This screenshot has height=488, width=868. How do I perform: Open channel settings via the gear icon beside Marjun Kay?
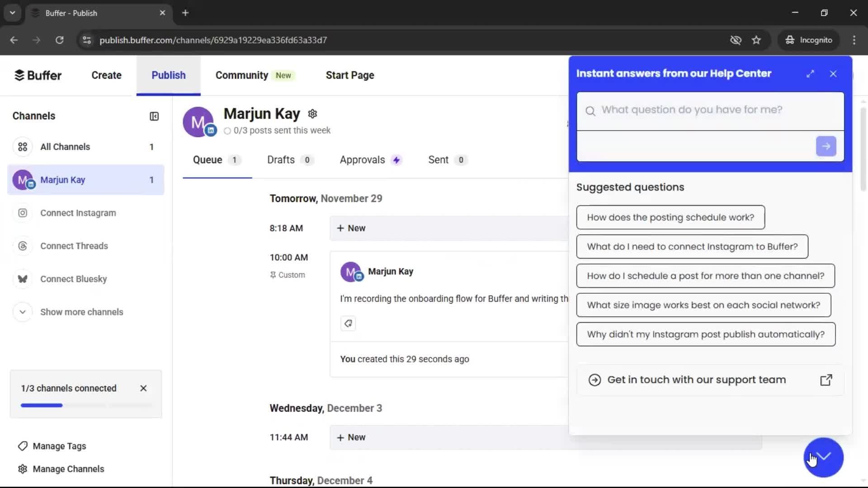[312, 113]
